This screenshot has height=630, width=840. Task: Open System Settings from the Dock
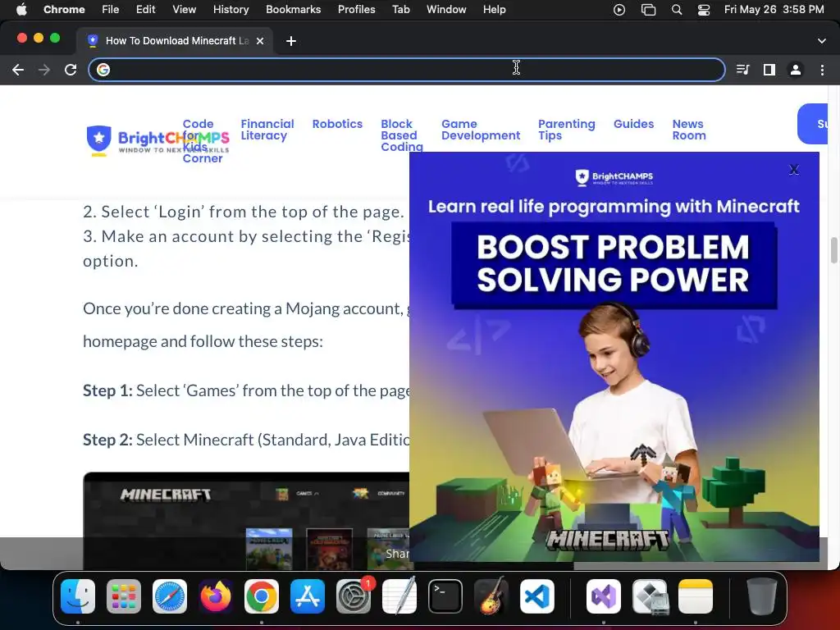tap(354, 596)
